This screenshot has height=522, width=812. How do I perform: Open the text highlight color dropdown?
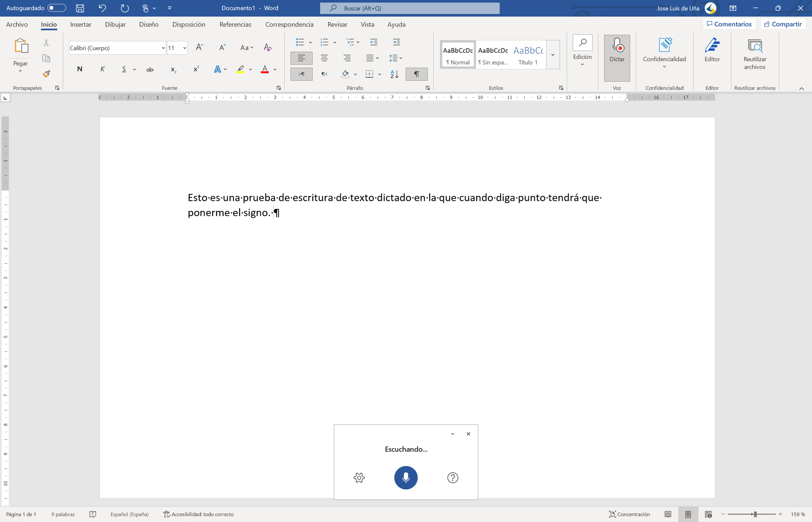coord(251,69)
